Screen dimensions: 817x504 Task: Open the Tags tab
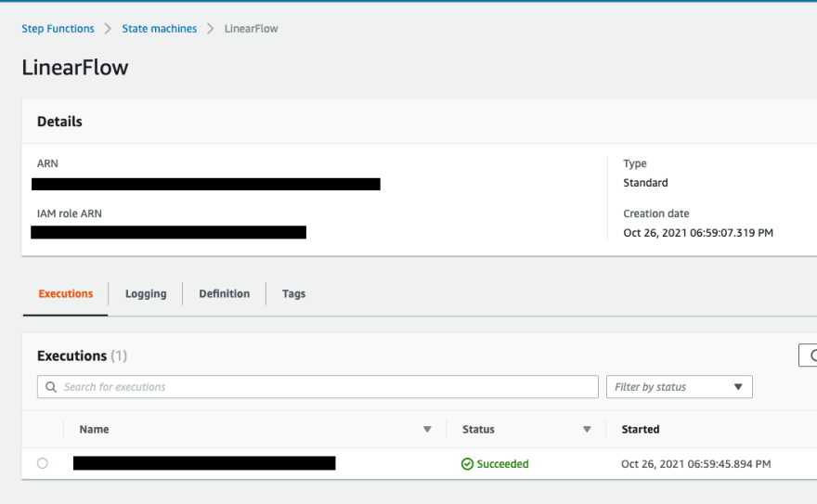coord(294,293)
